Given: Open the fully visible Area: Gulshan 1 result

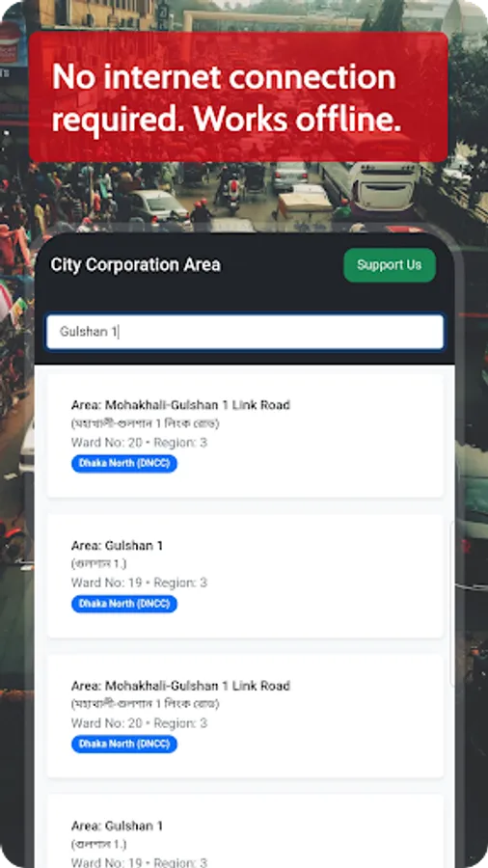Looking at the screenshot, I should pos(245,577).
